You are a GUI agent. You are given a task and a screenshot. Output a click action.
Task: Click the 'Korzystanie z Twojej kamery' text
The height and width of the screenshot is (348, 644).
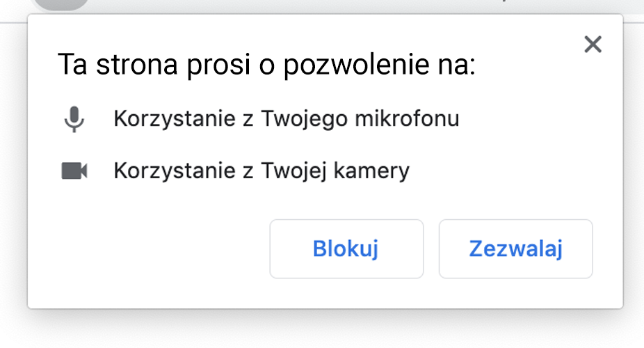point(261,170)
